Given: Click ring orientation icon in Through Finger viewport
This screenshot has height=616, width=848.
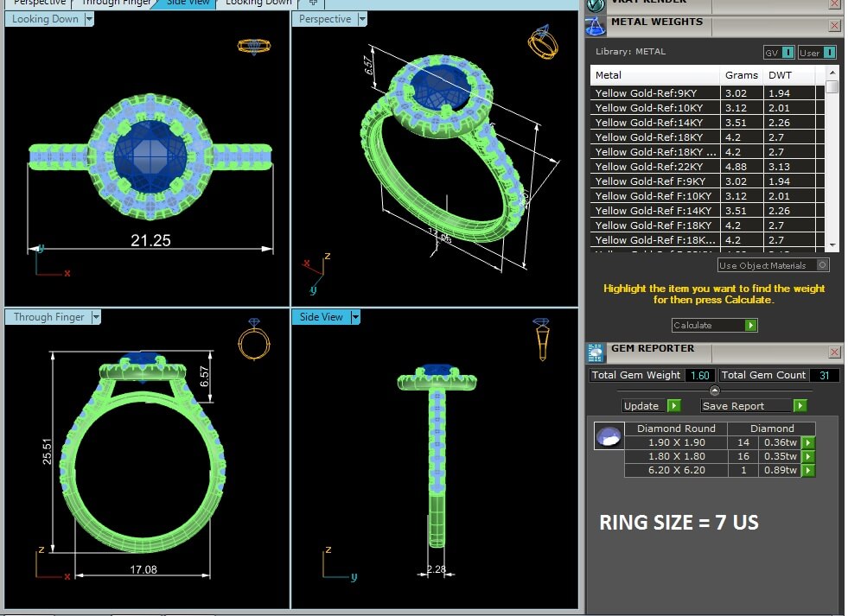Looking at the screenshot, I should pos(252,340).
